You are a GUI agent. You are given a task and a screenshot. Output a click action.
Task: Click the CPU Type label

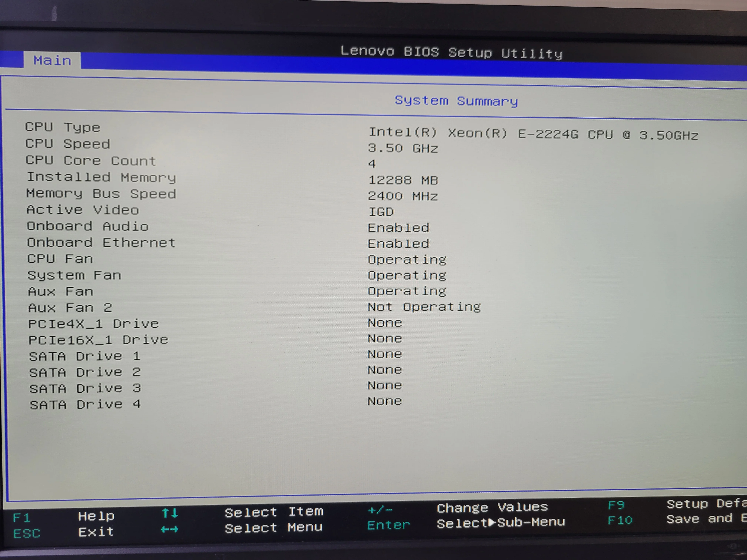pyautogui.click(x=63, y=127)
